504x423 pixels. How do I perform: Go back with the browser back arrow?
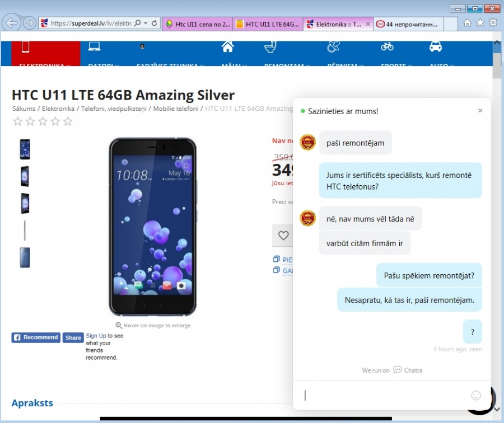pyautogui.click(x=11, y=23)
